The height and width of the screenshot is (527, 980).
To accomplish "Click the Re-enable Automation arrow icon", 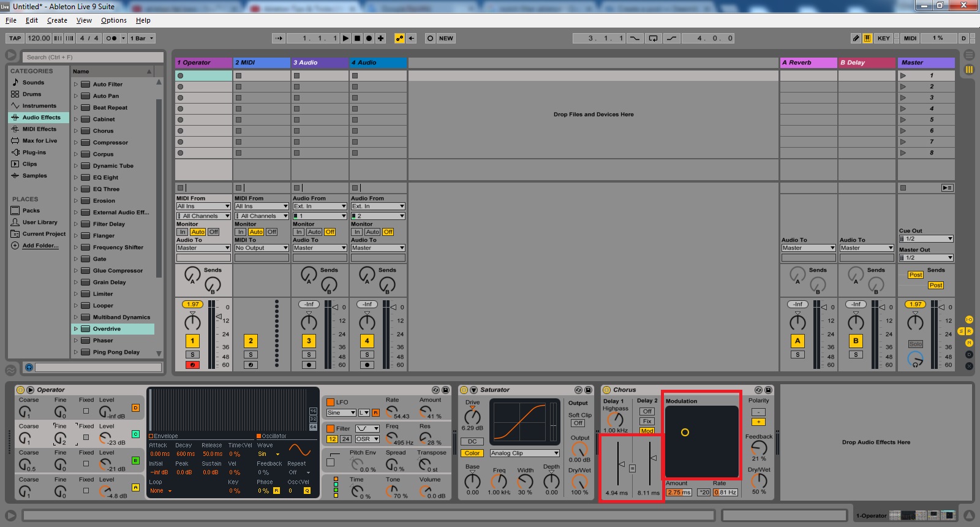I will point(412,38).
